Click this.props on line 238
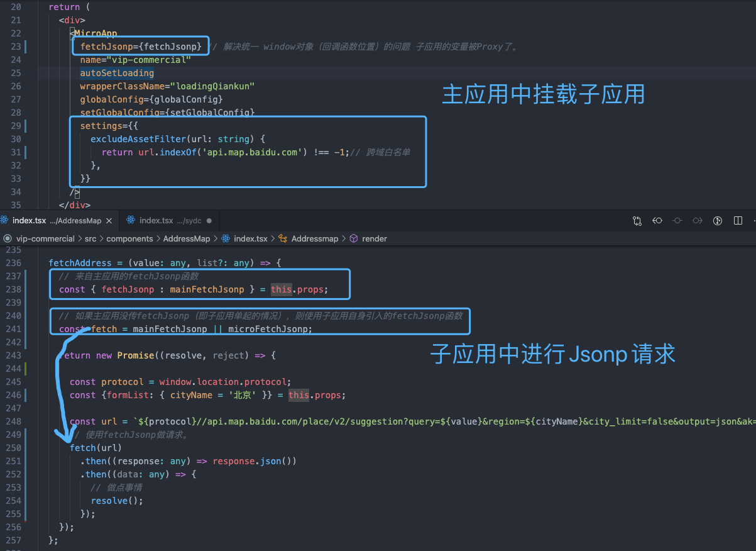 [297, 289]
